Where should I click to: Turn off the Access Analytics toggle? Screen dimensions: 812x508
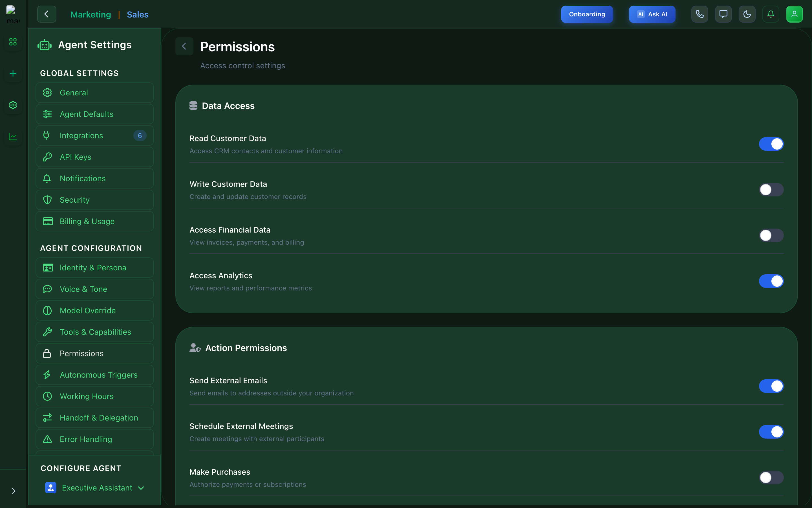(x=771, y=281)
